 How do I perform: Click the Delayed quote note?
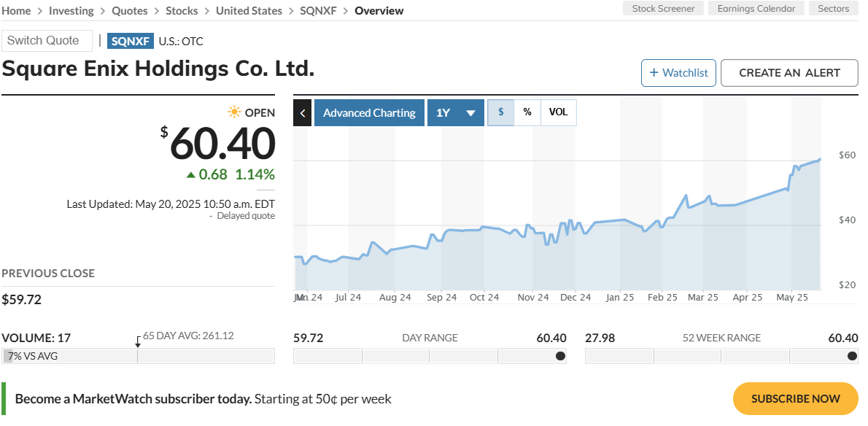pyautogui.click(x=246, y=216)
